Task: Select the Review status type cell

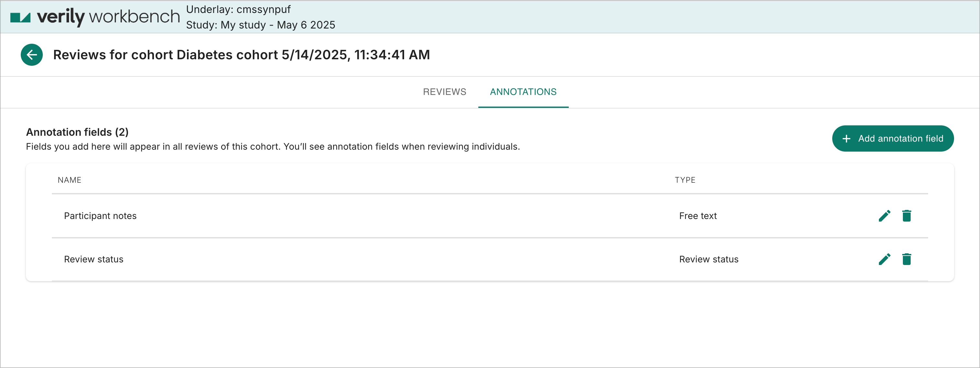Action: [x=708, y=259]
